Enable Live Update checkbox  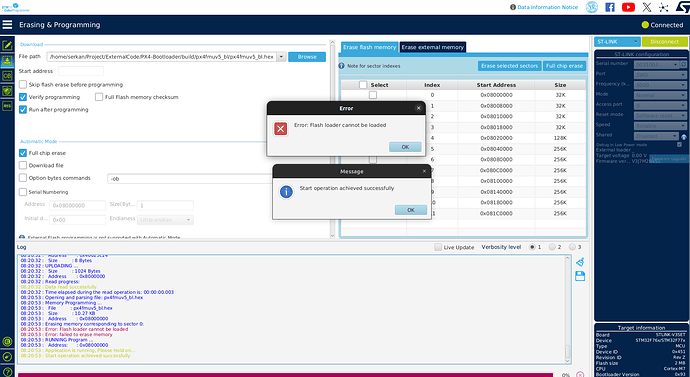coord(438,247)
